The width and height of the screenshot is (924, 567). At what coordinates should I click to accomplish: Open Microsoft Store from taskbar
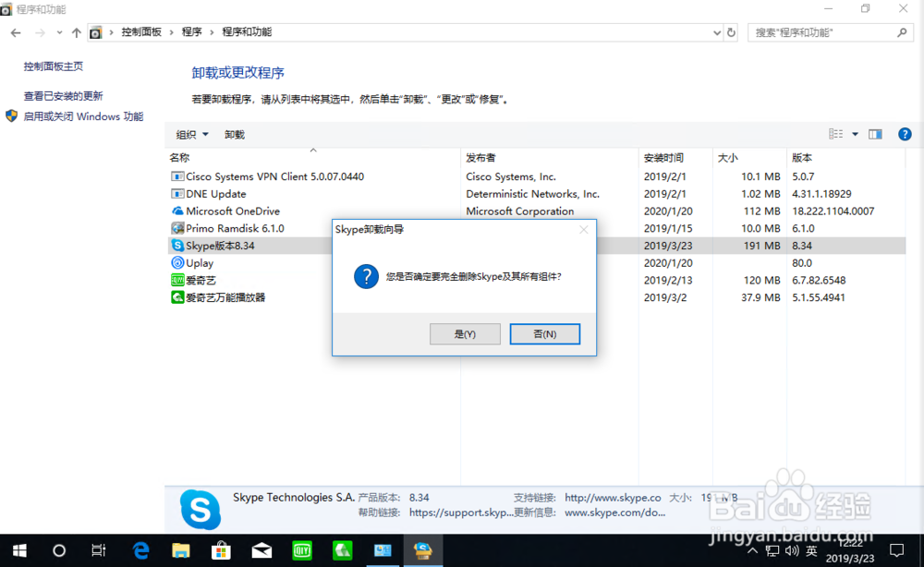click(x=221, y=550)
